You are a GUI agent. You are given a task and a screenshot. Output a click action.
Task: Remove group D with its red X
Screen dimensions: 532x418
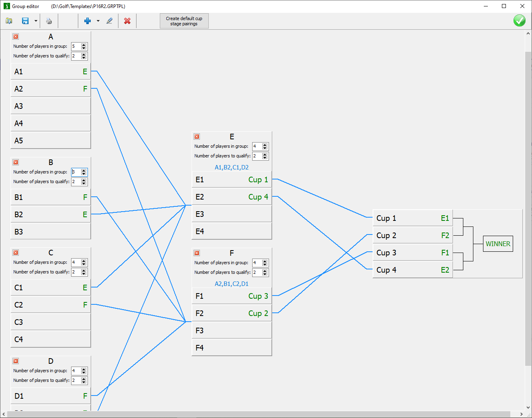(16, 361)
